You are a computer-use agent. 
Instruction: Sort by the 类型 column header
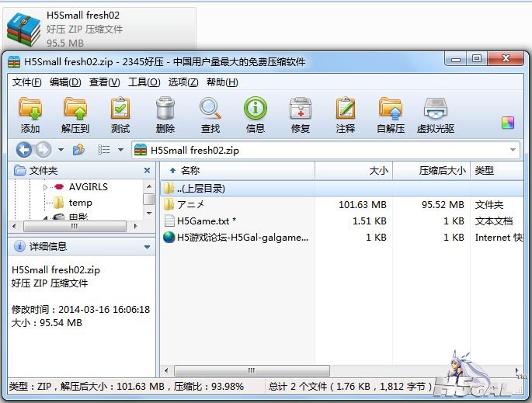click(x=497, y=171)
